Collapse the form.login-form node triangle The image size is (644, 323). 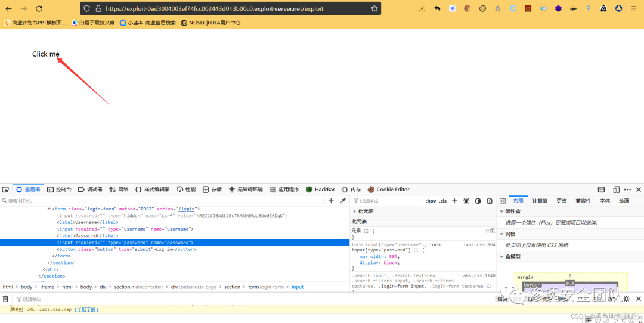click(x=49, y=209)
